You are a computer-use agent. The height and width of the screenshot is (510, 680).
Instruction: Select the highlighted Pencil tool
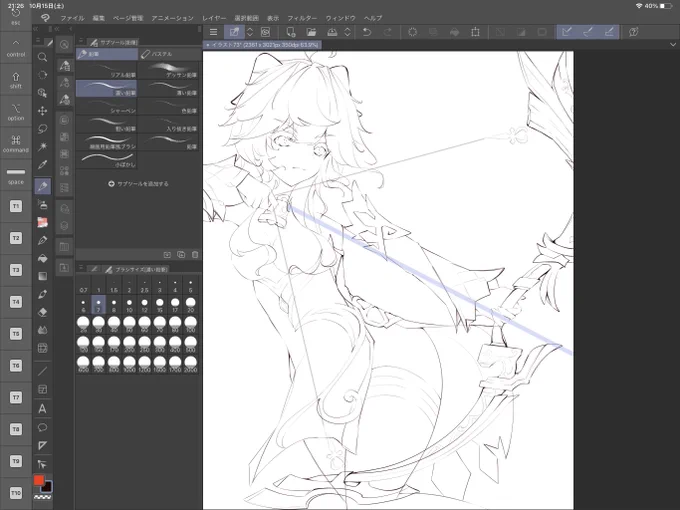click(42, 186)
